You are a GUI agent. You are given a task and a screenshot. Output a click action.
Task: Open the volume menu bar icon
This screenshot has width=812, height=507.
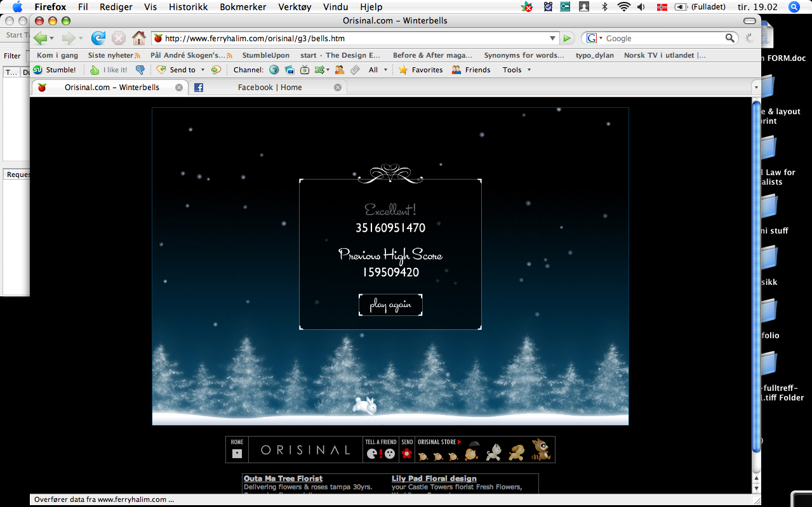641,7
